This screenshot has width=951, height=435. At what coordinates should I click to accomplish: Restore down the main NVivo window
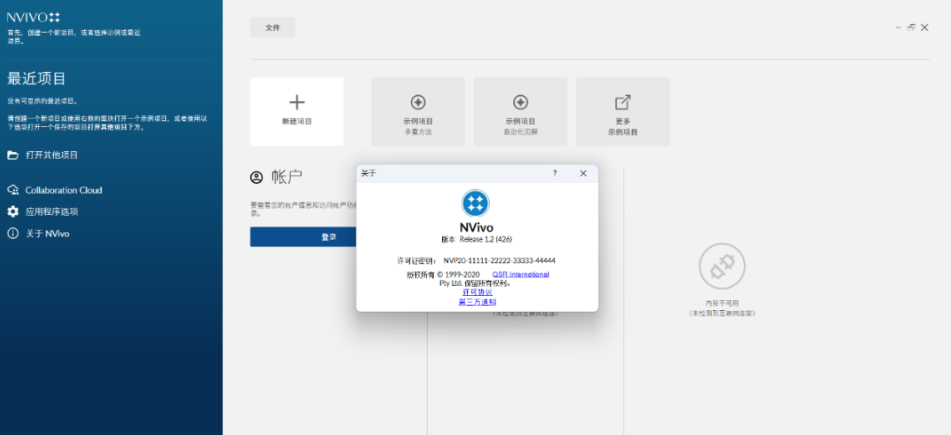point(911,28)
